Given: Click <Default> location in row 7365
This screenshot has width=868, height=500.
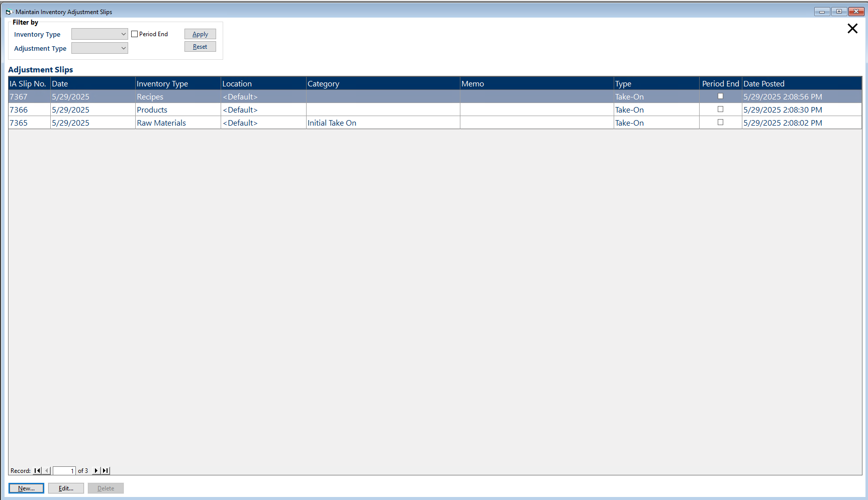Looking at the screenshot, I should coord(263,123).
